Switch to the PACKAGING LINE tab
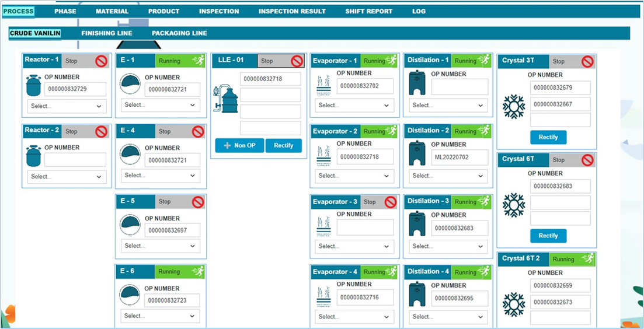Screen dimensions: 644x329 coord(179,33)
